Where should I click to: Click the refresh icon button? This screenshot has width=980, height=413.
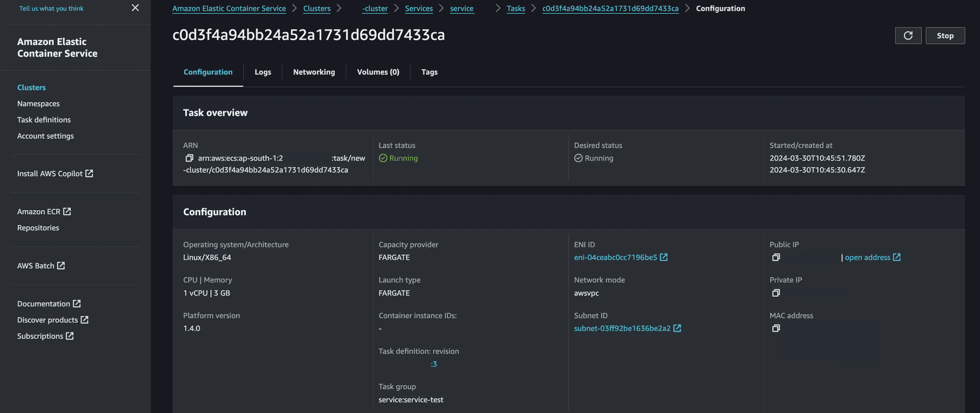tap(908, 36)
